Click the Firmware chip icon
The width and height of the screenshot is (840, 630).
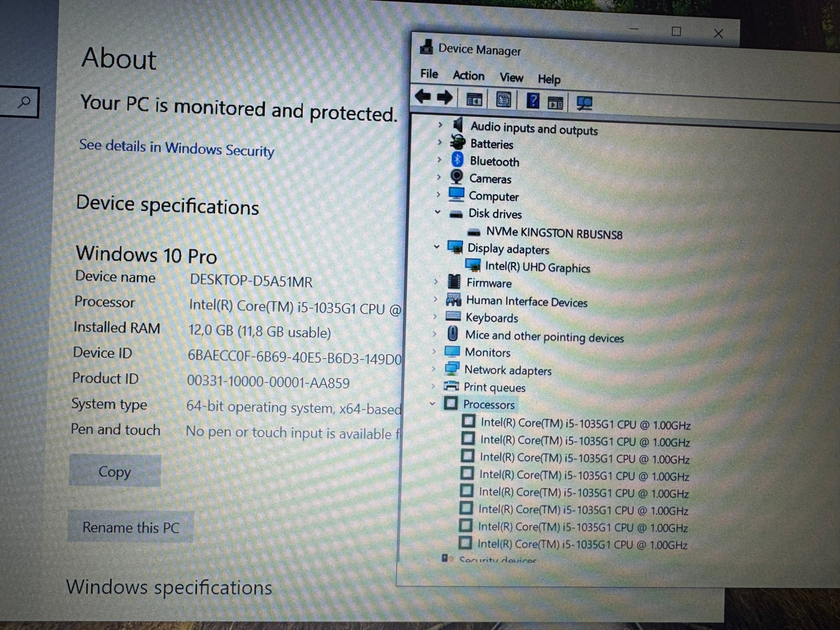(454, 281)
